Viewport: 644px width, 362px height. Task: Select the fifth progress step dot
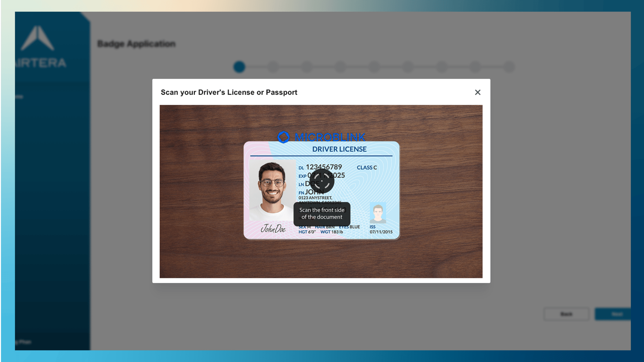coord(374,67)
